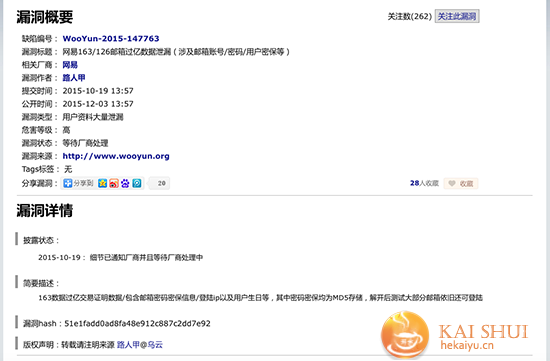Open the 乌云 link in the copyright statement
This screenshot has height=361, width=550.
tap(155, 345)
